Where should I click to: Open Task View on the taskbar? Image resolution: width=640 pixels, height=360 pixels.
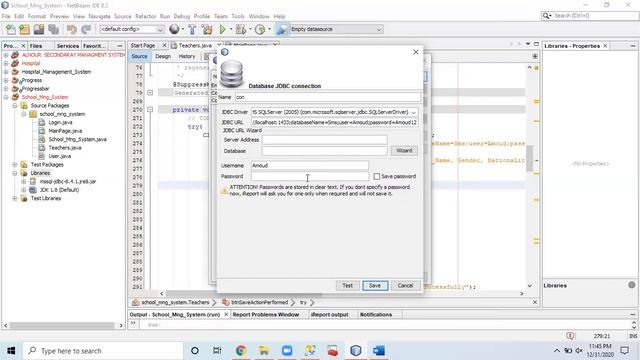point(217,351)
